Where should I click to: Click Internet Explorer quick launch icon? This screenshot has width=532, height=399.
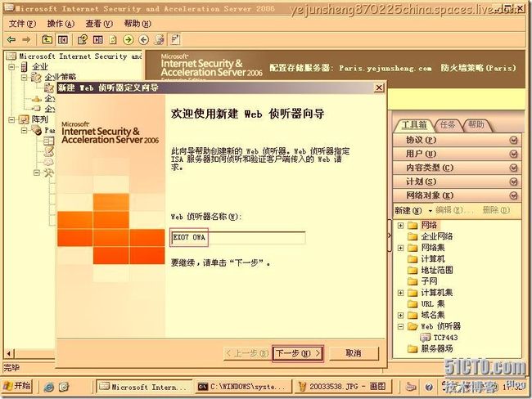pos(48,387)
